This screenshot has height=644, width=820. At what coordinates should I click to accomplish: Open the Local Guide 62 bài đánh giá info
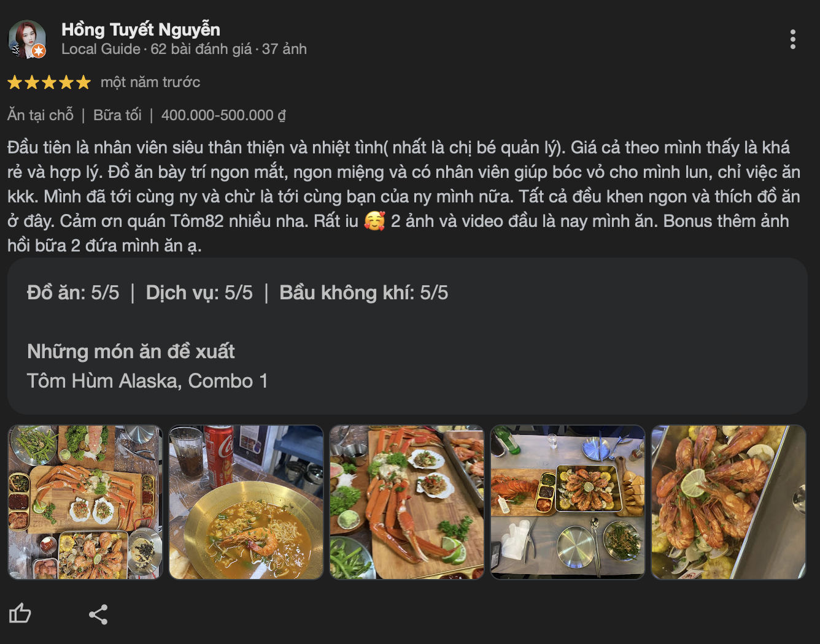coord(184,49)
